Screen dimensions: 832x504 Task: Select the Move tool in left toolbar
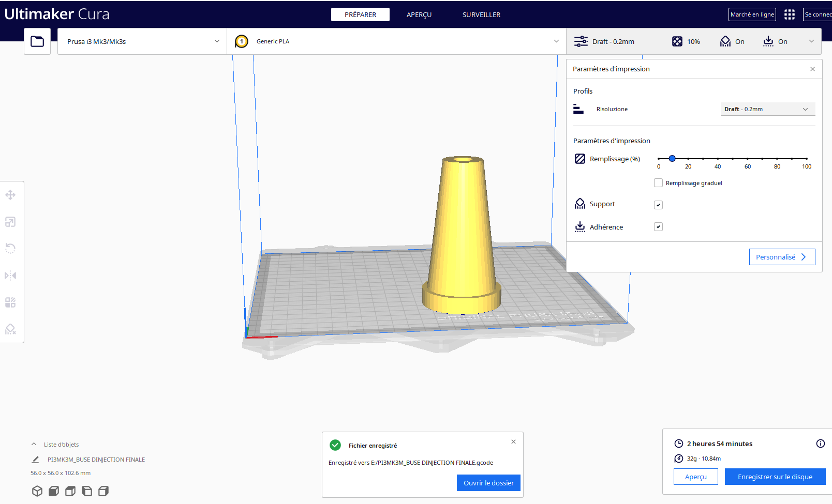tap(10, 195)
